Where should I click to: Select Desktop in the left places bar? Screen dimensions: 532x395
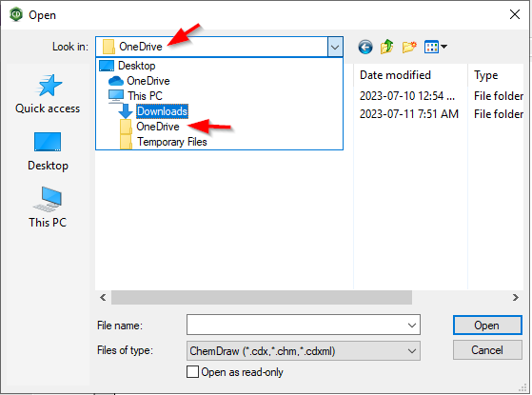click(x=48, y=151)
